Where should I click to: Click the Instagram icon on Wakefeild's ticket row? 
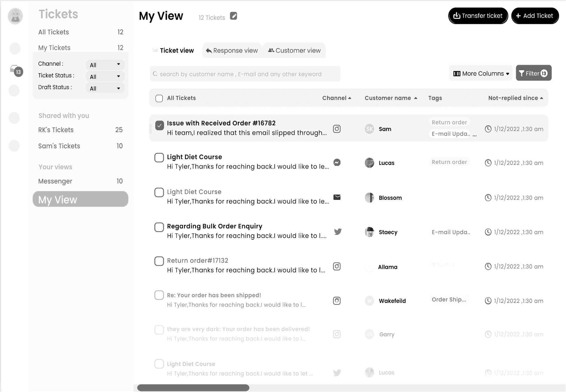pyautogui.click(x=337, y=301)
